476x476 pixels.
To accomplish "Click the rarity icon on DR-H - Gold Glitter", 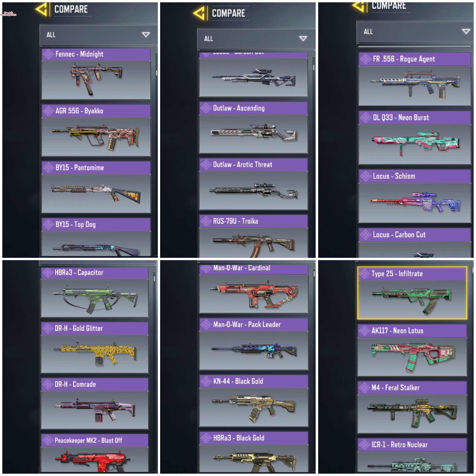I will tap(48, 328).
